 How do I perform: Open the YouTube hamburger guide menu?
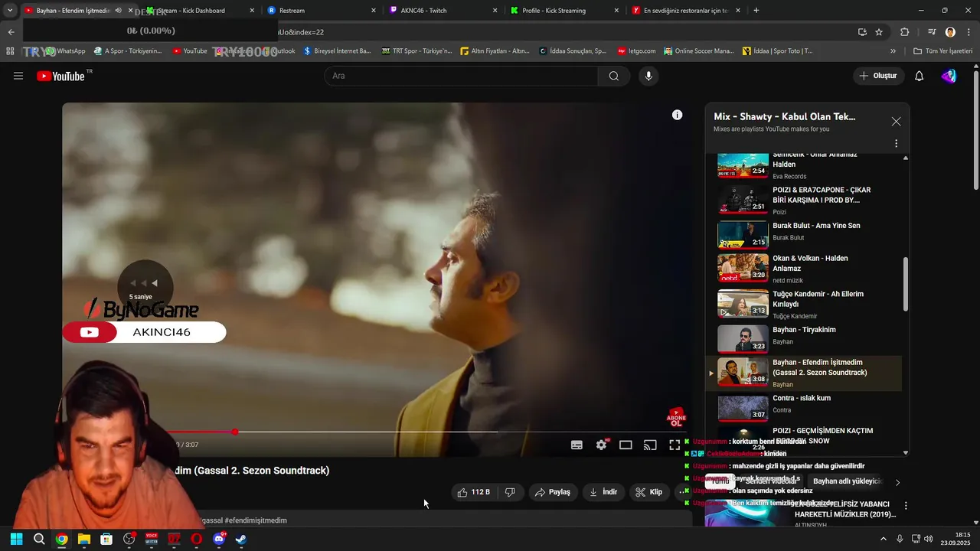(18, 76)
